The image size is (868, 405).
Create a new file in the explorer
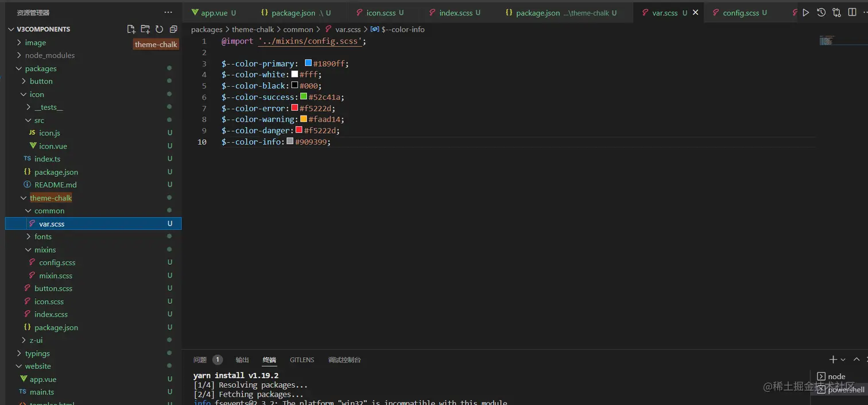(x=131, y=29)
